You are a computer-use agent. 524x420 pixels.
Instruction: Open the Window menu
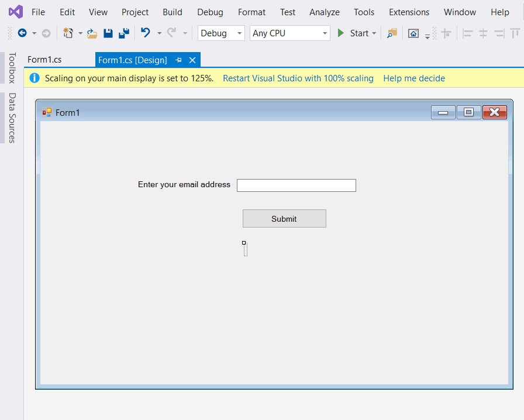pos(460,12)
